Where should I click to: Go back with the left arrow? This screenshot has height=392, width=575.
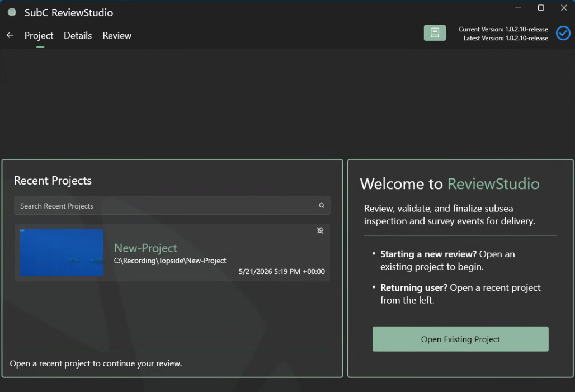click(x=10, y=35)
